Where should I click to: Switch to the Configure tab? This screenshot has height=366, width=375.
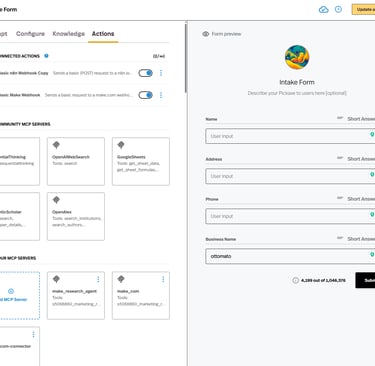point(30,34)
